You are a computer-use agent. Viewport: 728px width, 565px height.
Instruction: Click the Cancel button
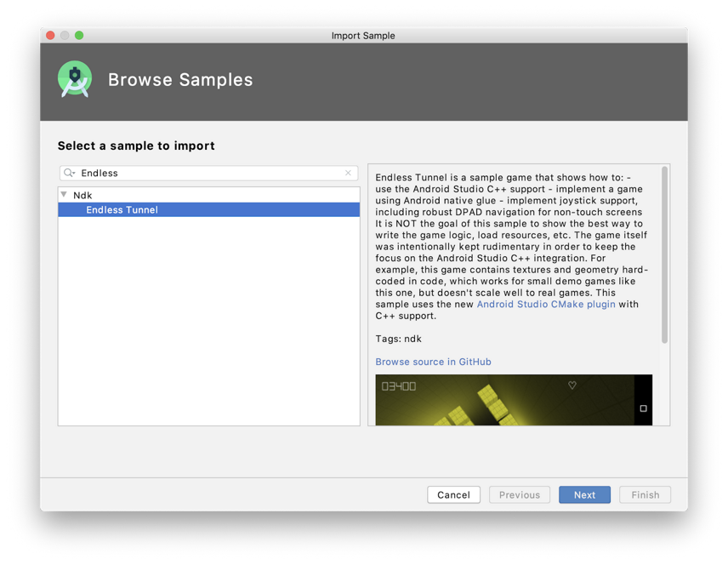point(453,494)
